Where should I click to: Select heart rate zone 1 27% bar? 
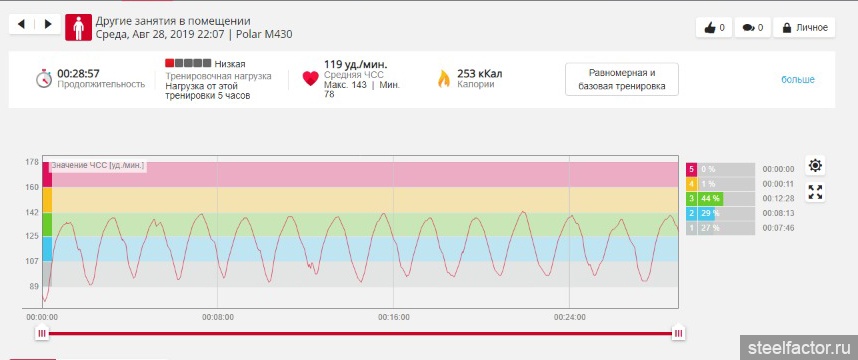tap(720, 228)
